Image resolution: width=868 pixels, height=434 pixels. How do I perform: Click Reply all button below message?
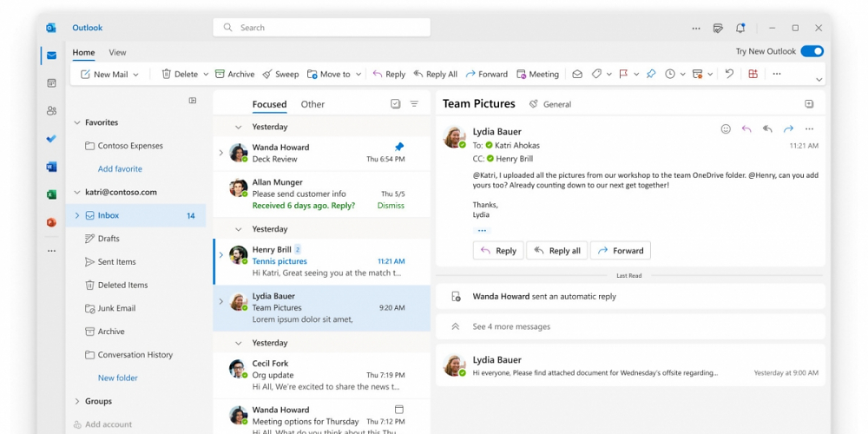tap(557, 251)
